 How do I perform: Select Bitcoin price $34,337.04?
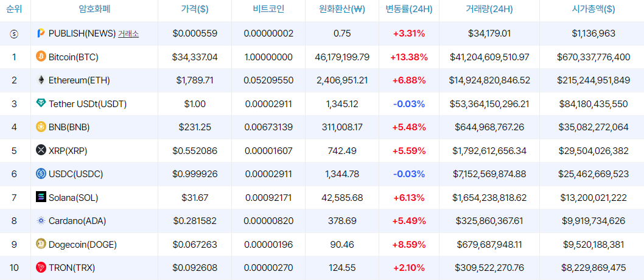195,57
